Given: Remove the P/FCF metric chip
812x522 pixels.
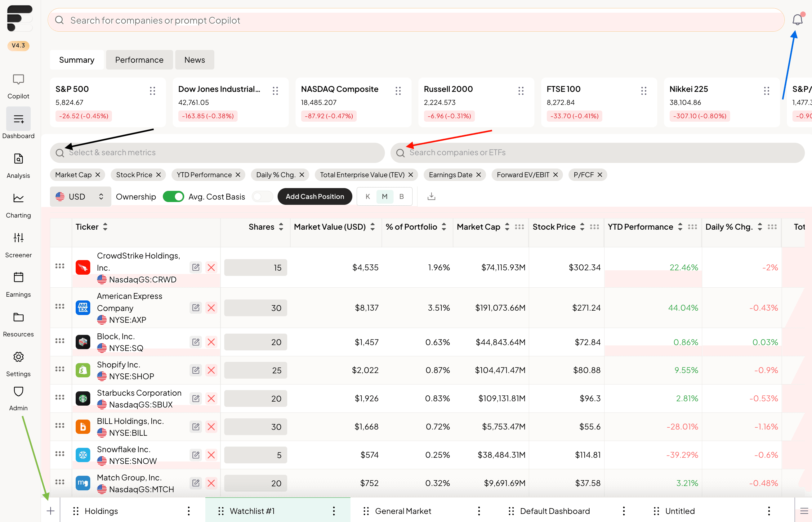Looking at the screenshot, I should (x=600, y=174).
